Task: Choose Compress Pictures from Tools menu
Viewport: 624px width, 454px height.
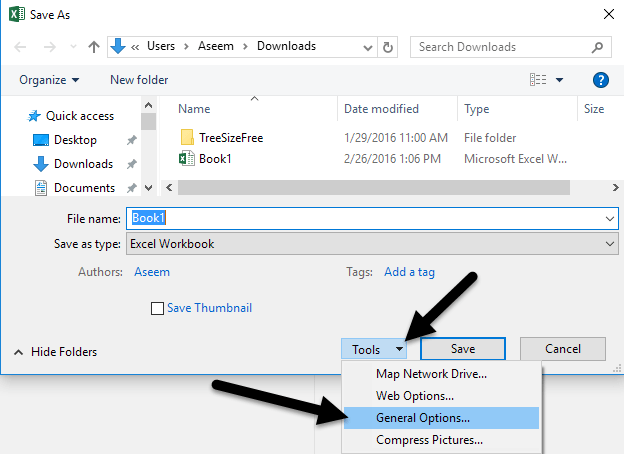Action: click(441, 440)
